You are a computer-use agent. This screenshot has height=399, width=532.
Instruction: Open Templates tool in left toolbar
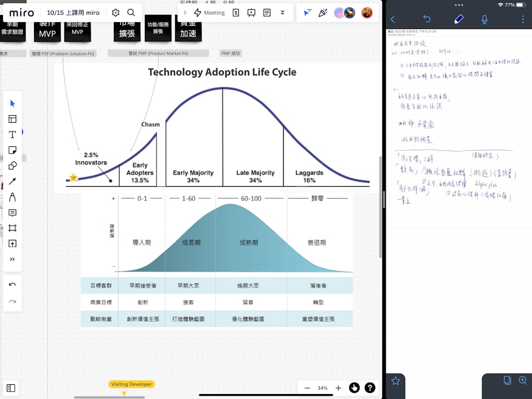click(x=12, y=119)
